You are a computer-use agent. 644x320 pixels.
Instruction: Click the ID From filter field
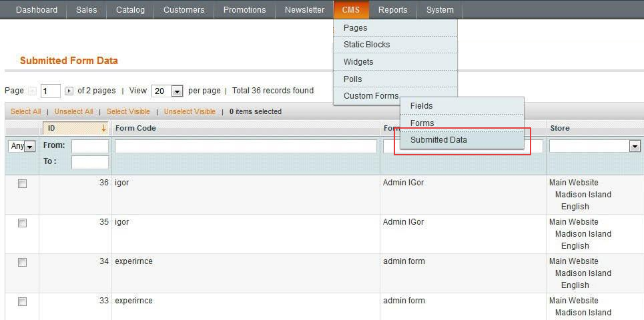coord(89,146)
